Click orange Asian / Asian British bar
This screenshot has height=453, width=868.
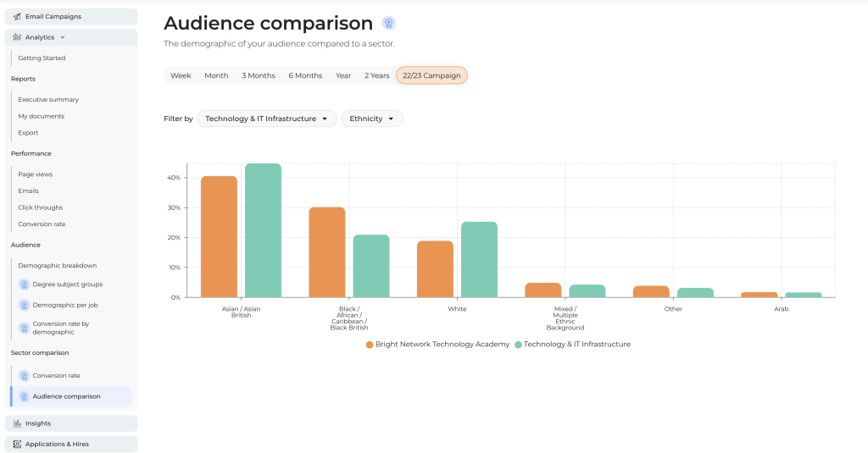220,237
